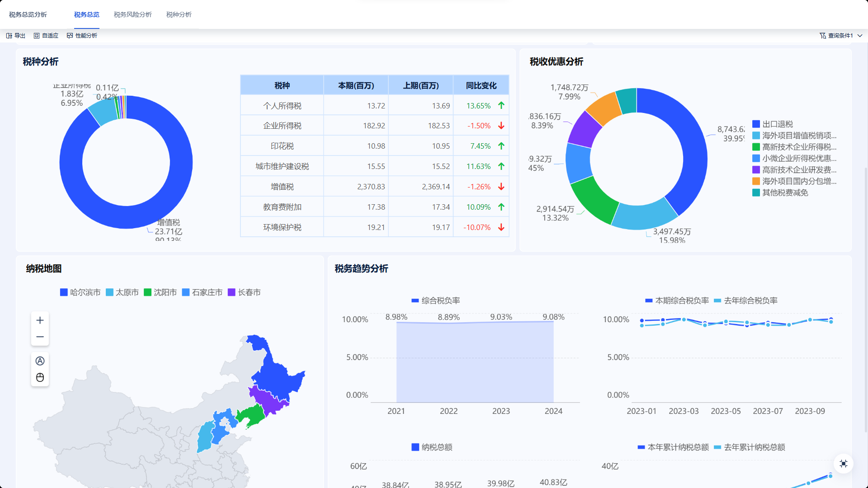868x488 pixels.
Task: Zoom in on the tax map
Action: [x=40, y=320]
